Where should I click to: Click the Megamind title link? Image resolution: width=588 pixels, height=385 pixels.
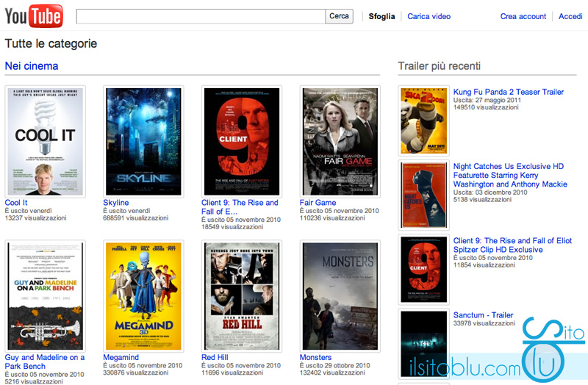pyautogui.click(x=121, y=358)
